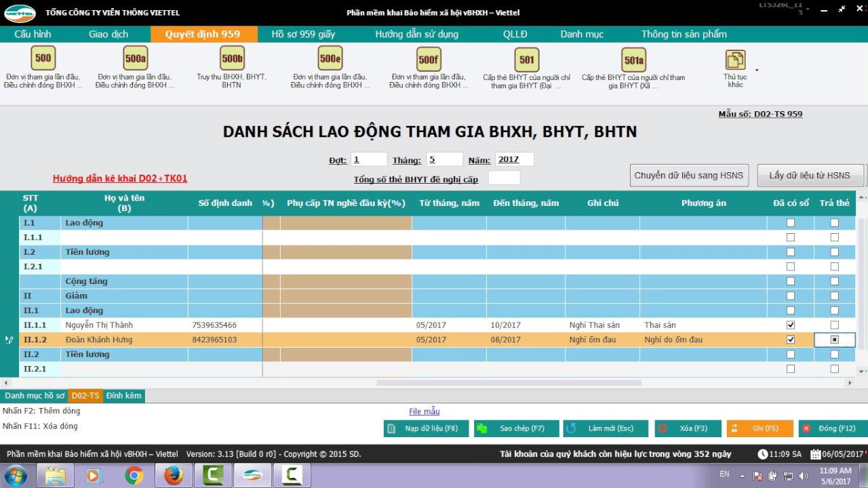Click Sao chép (F7) button
868x488 pixels.
516,428
